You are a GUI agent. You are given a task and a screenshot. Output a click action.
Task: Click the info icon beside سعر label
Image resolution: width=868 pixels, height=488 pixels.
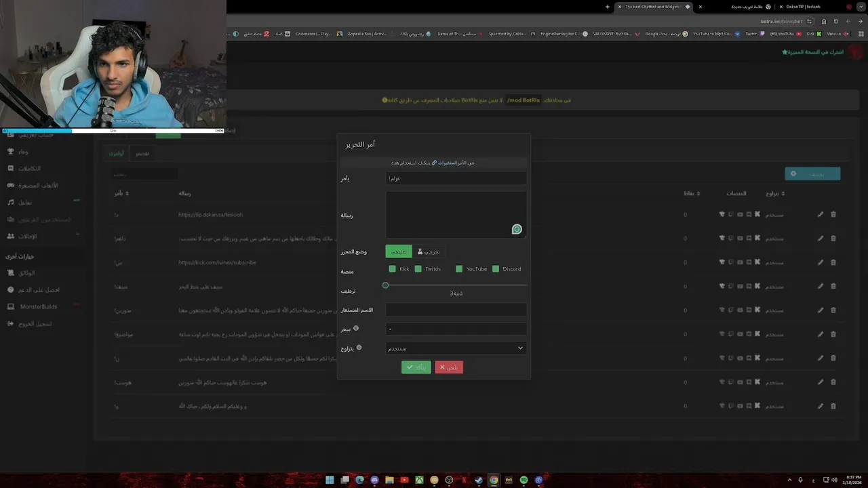pos(356,328)
